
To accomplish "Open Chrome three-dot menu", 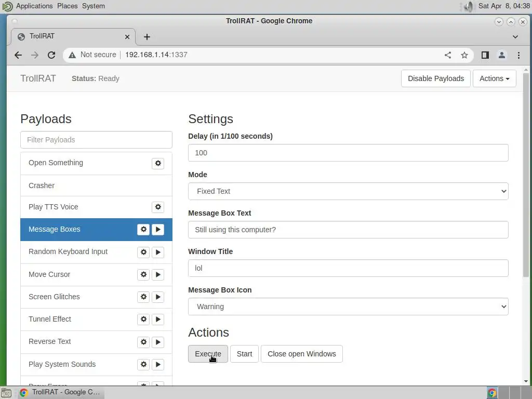I will tap(518, 55).
